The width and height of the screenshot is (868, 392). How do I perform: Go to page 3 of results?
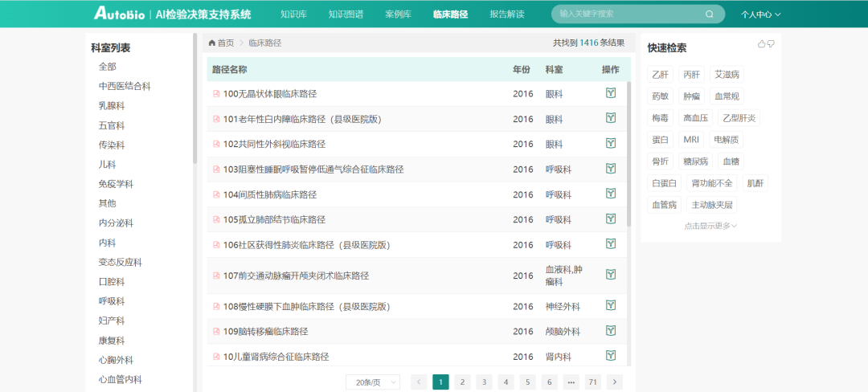484,382
